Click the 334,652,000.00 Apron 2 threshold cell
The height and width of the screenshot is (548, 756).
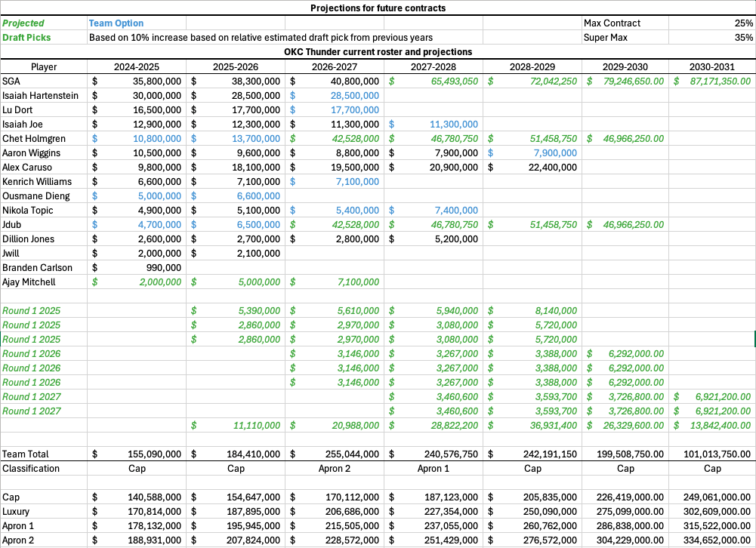711,540
